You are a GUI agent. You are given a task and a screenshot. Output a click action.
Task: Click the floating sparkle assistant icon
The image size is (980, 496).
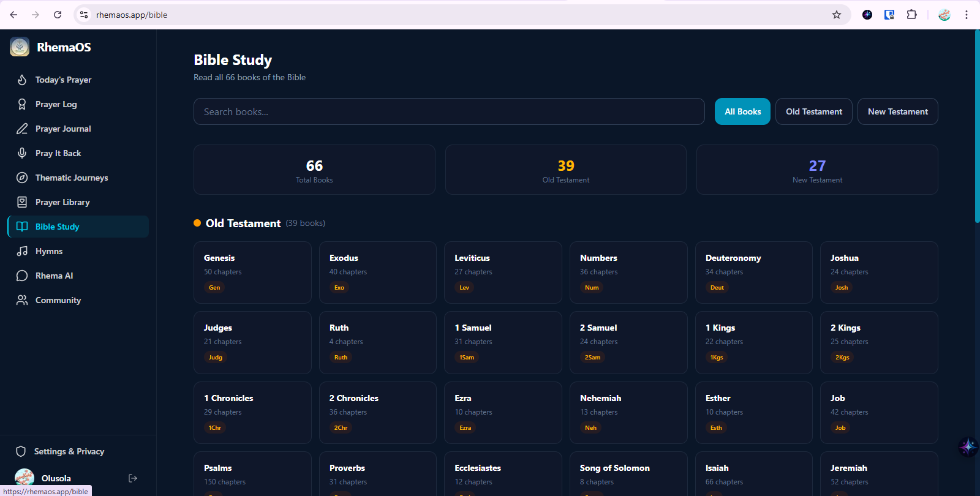(968, 447)
